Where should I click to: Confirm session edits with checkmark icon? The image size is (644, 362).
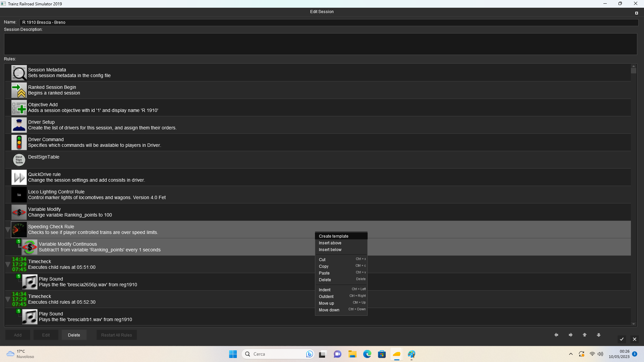pyautogui.click(x=622, y=339)
